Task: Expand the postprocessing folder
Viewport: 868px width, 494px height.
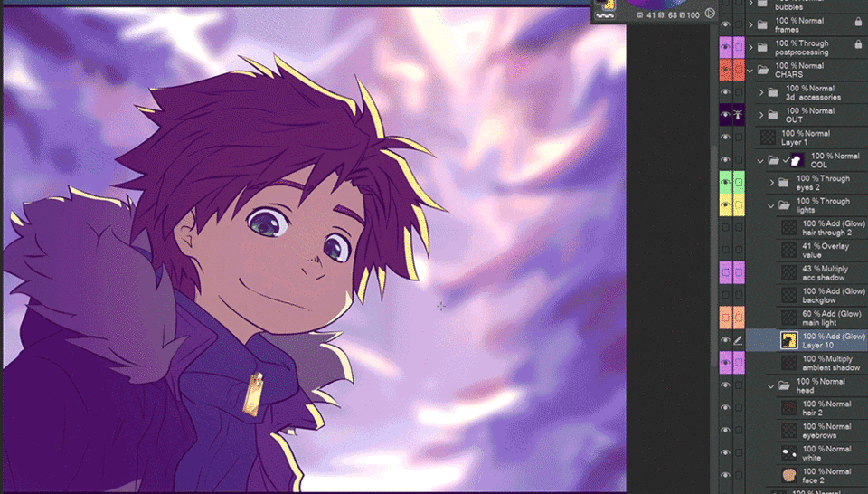Action: tap(750, 48)
